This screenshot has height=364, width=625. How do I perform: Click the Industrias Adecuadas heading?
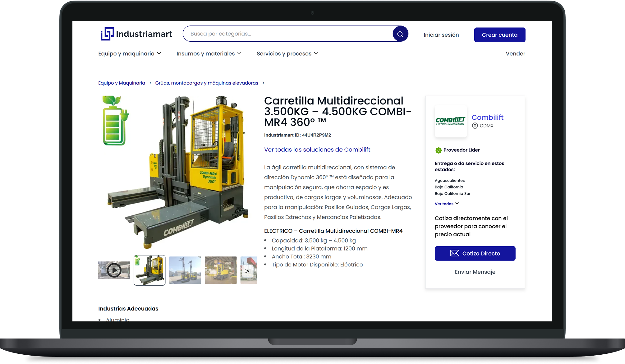click(x=128, y=309)
